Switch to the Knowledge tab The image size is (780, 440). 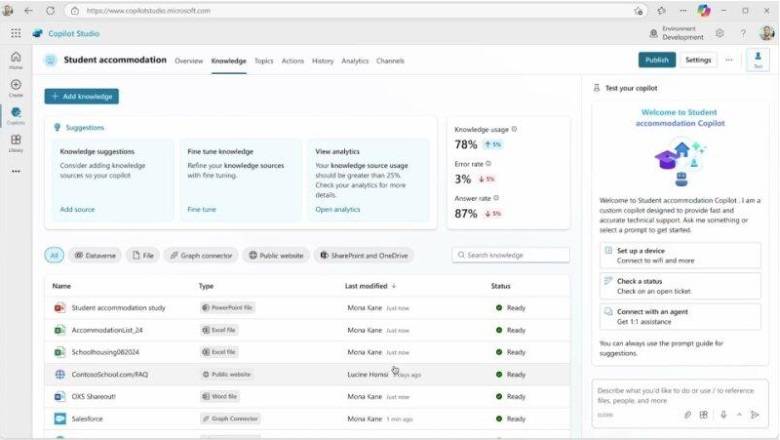pyautogui.click(x=229, y=61)
